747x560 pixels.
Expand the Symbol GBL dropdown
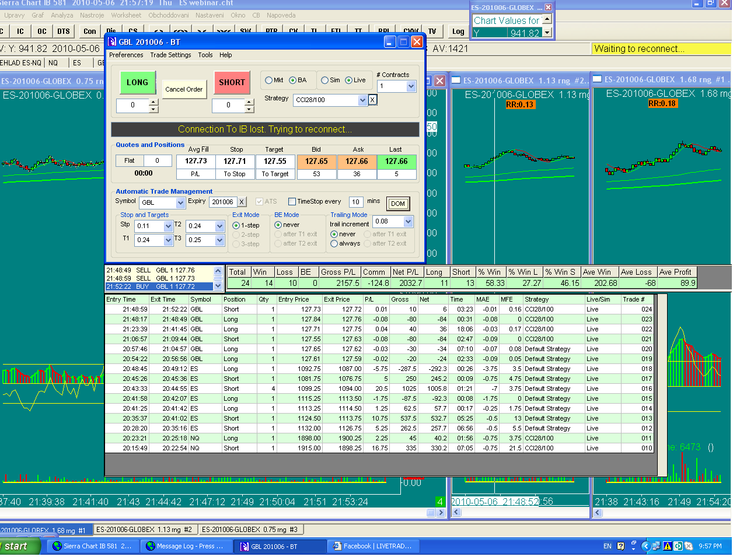[180, 203]
